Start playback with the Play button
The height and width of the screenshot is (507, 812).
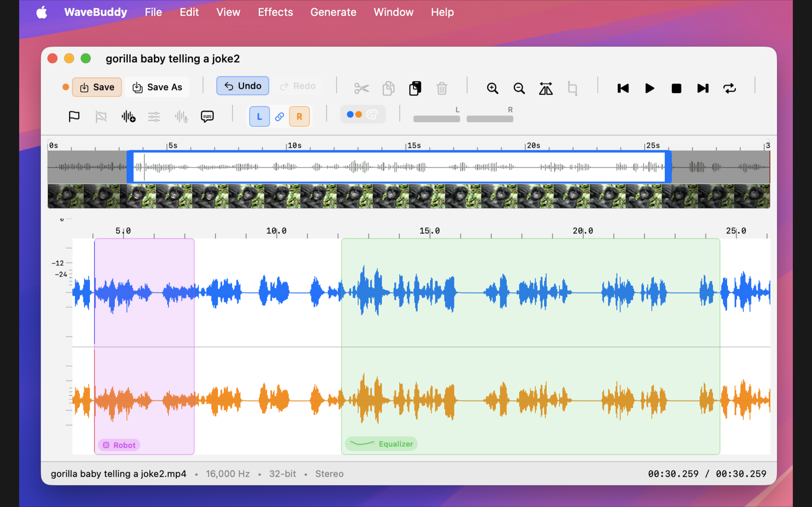click(650, 88)
